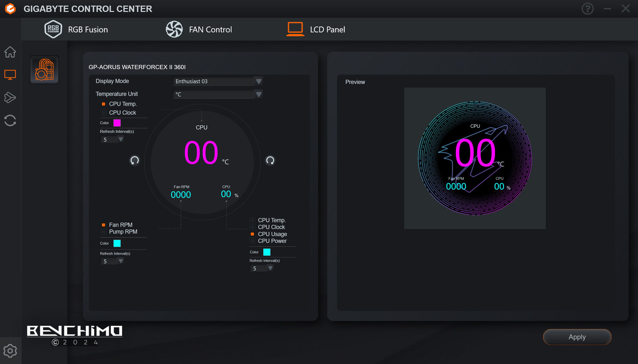Click the Apply button

577,337
